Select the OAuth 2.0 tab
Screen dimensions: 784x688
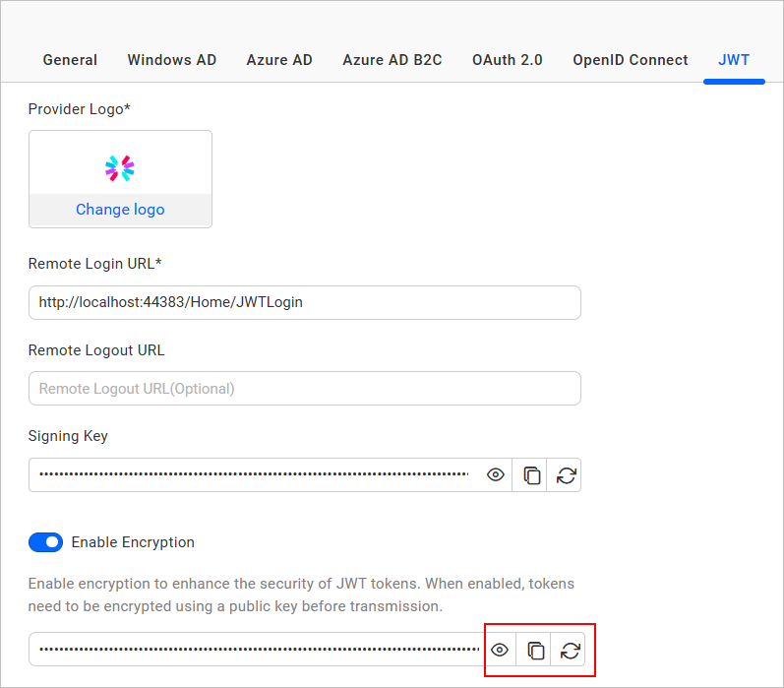507,60
